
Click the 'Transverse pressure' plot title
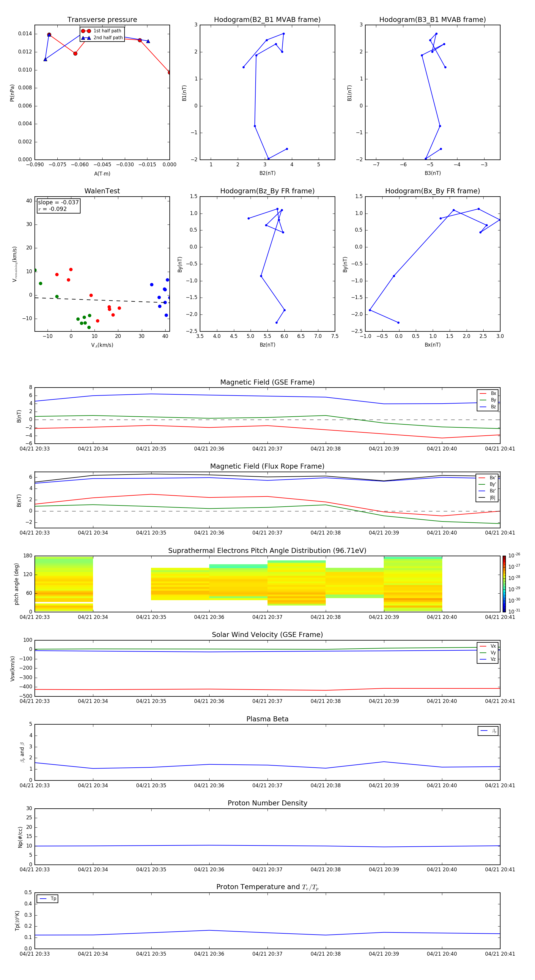pyautogui.click(x=102, y=20)
